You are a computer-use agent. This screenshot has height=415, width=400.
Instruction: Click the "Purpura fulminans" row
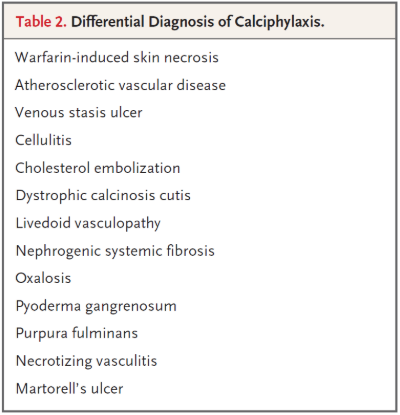77,333
